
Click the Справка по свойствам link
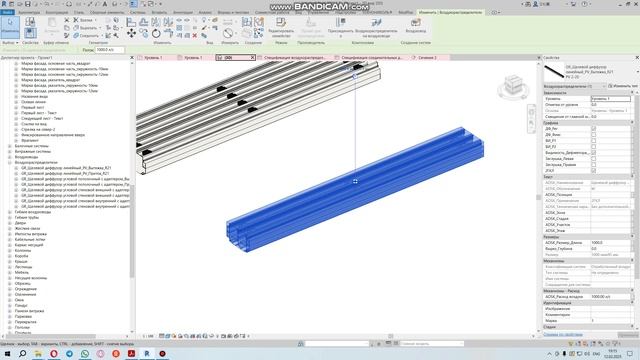[563, 335]
